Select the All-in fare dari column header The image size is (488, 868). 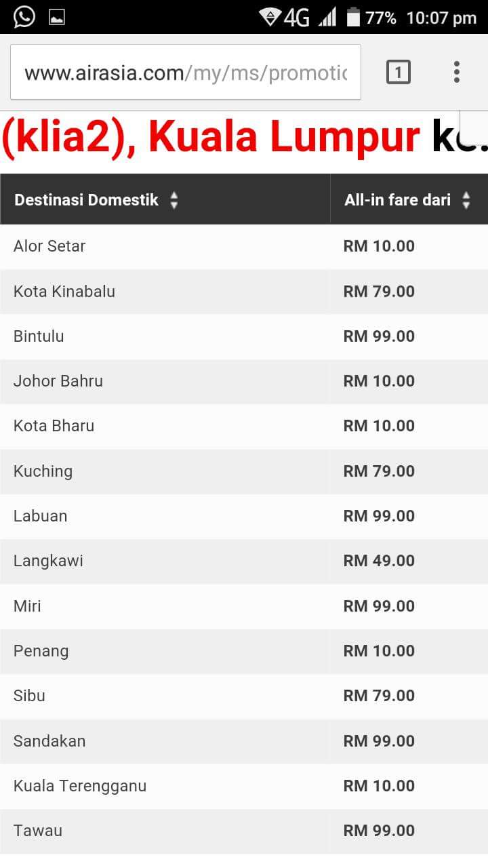tap(409, 199)
